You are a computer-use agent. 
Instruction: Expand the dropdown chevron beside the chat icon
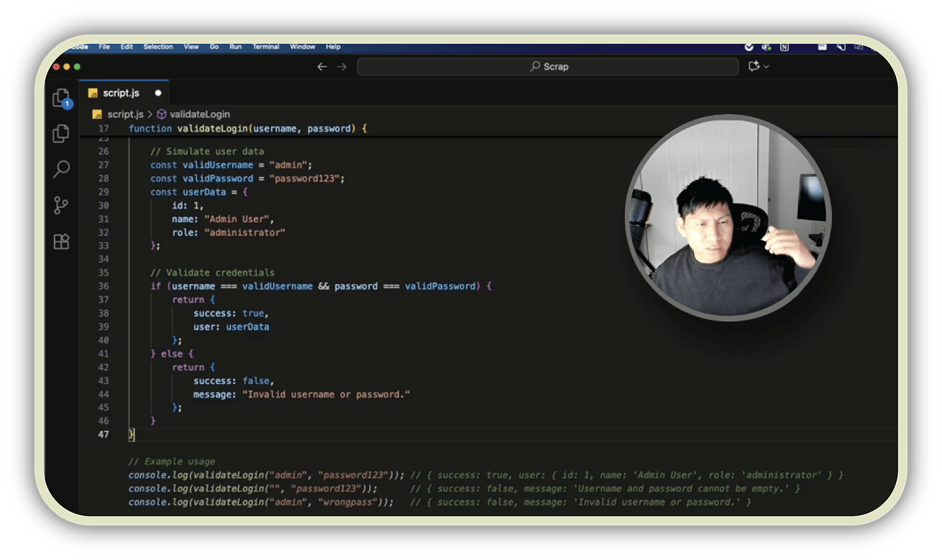[x=767, y=66]
